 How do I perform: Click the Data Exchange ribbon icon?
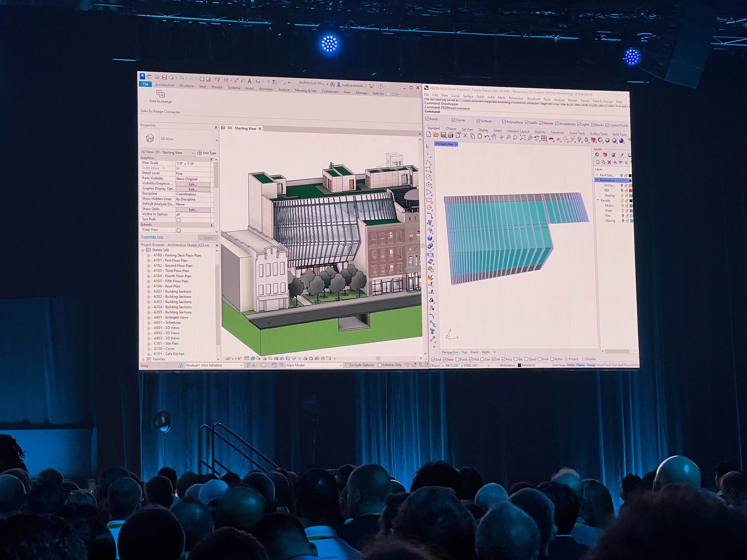[160, 94]
